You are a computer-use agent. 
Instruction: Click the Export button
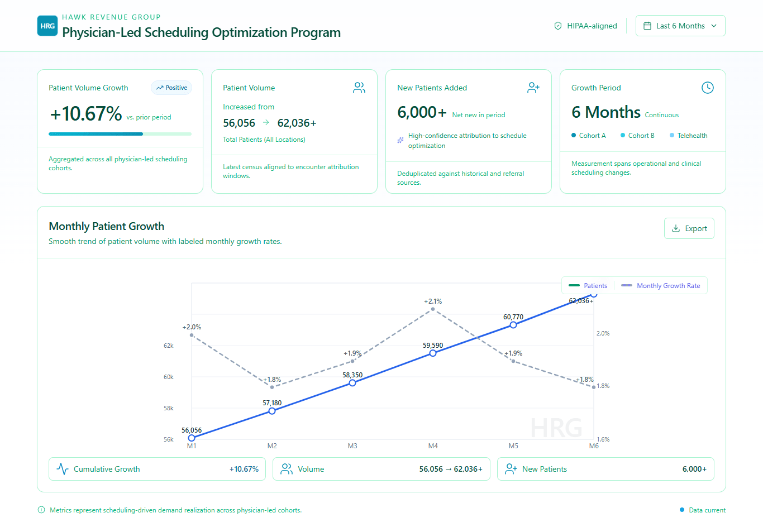(x=689, y=228)
